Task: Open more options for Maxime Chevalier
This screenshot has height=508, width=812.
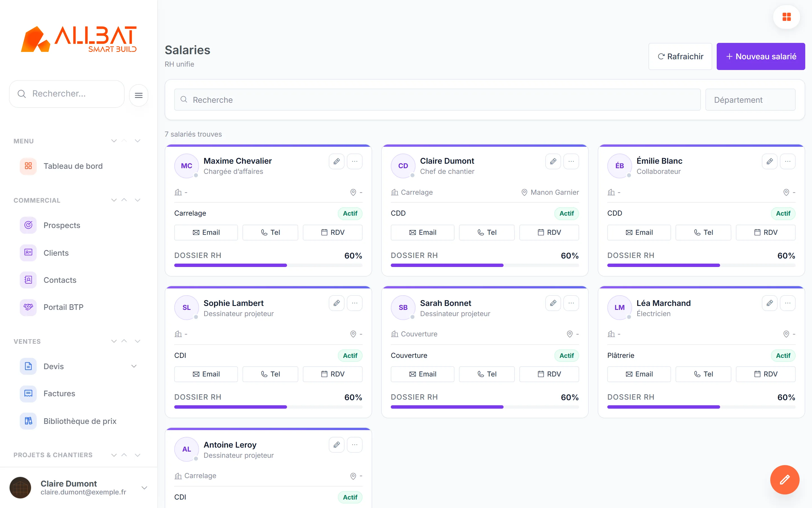Action: pyautogui.click(x=355, y=161)
